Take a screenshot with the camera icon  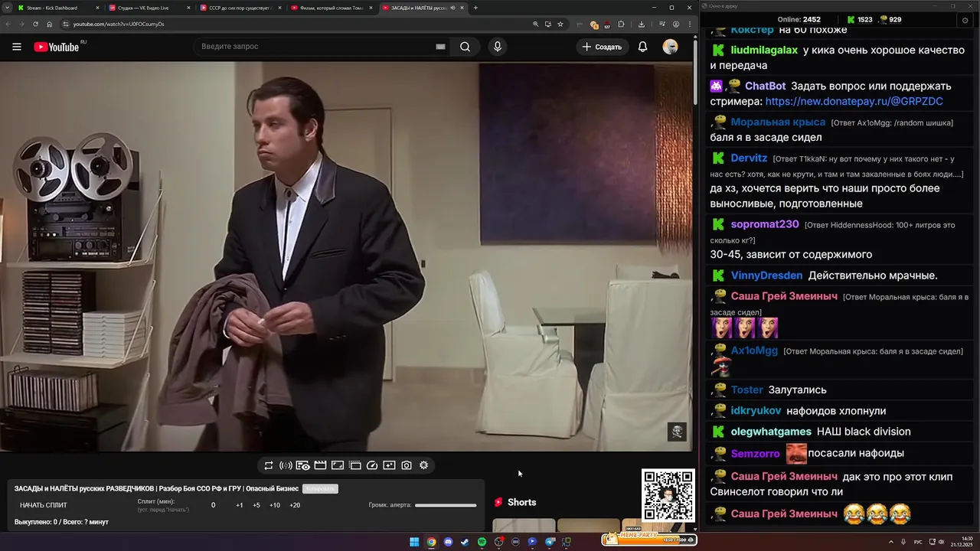pyautogui.click(x=407, y=465)
